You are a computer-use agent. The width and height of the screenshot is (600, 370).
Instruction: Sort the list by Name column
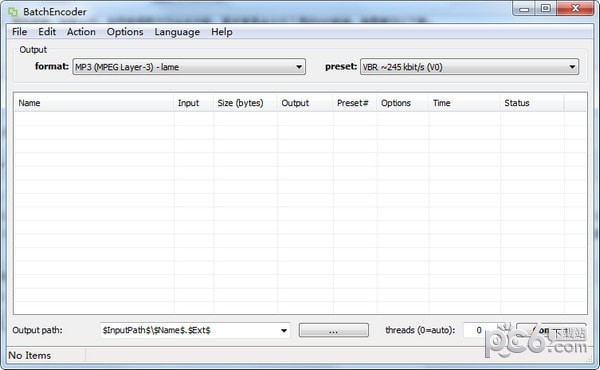coord(94,103)
